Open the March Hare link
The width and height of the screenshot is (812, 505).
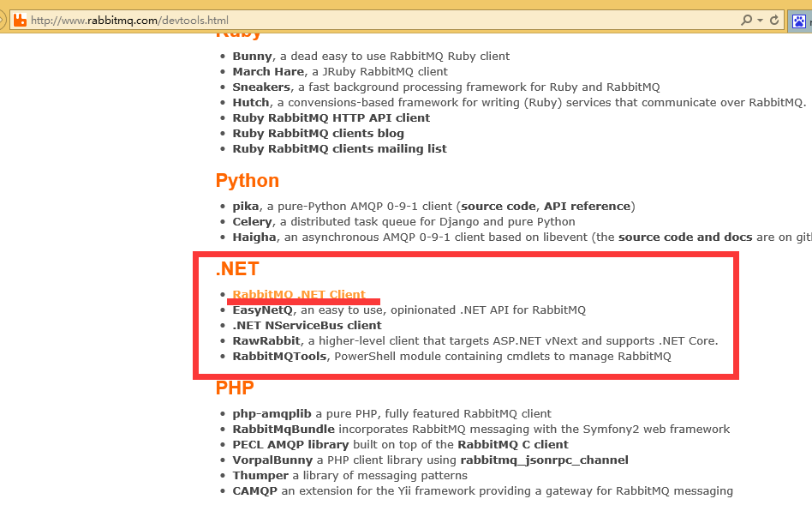(x=268, y=71)
